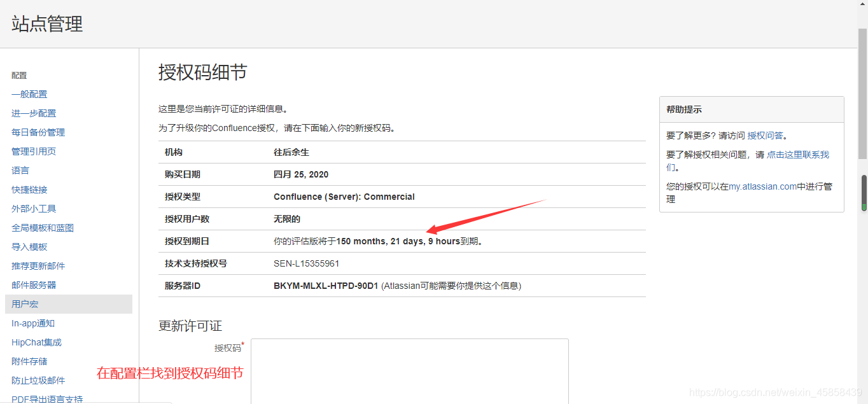Open 进一步配置 settings page
This screenshot has width=868, height=404.
click(34, 113)
